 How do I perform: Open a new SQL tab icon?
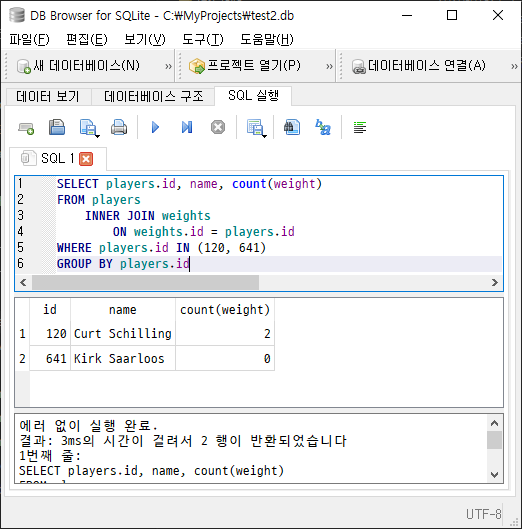(x=26, y=128)
